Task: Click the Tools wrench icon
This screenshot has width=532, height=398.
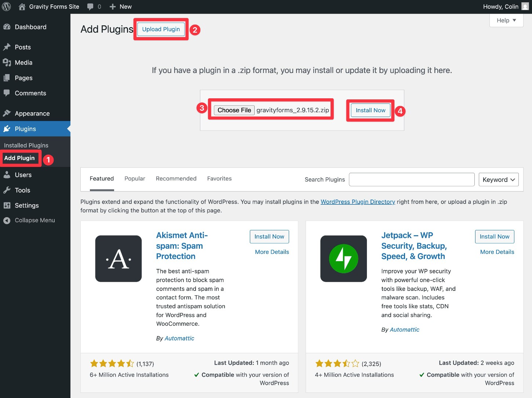Action: (x=7, y=190)
